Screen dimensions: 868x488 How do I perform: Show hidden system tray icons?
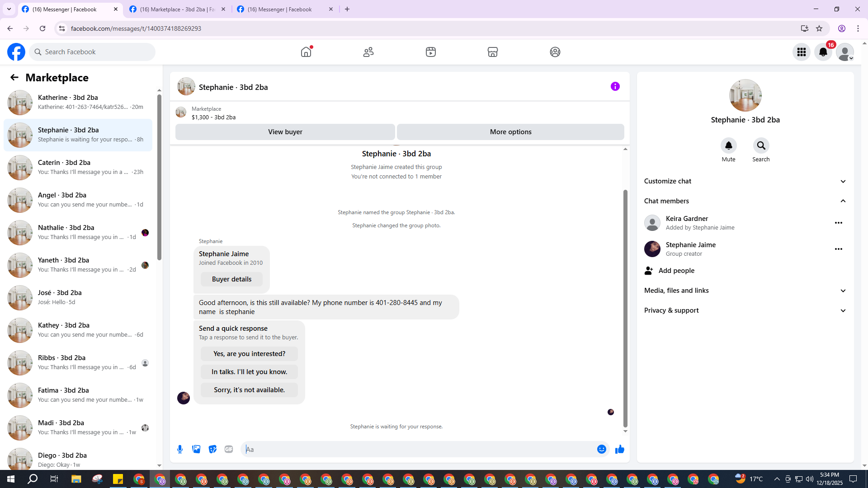pos(777,479)
